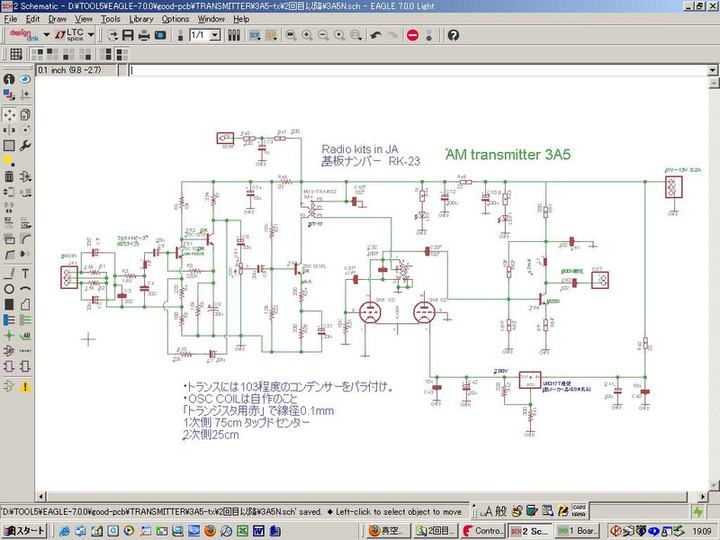720x540 pixels.
Task: Click the Info tool icon
Action: coord(9,79)
